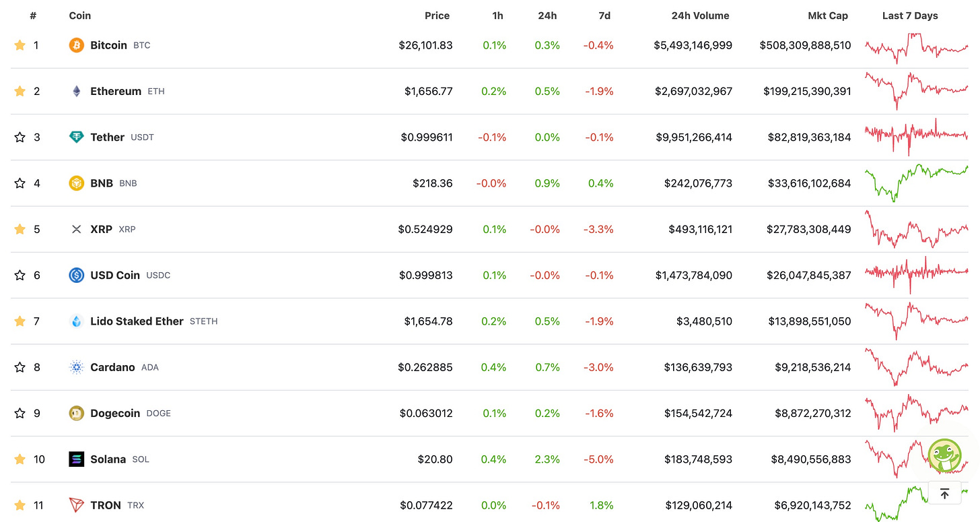Open Ethereum's 7-day sparkline chart
The width and height of the screenshot is (980, 522).
pos(917,91)
